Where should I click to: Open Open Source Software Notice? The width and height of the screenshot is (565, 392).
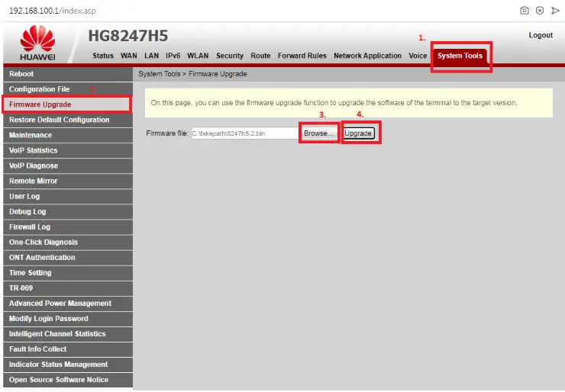point(68,380)
